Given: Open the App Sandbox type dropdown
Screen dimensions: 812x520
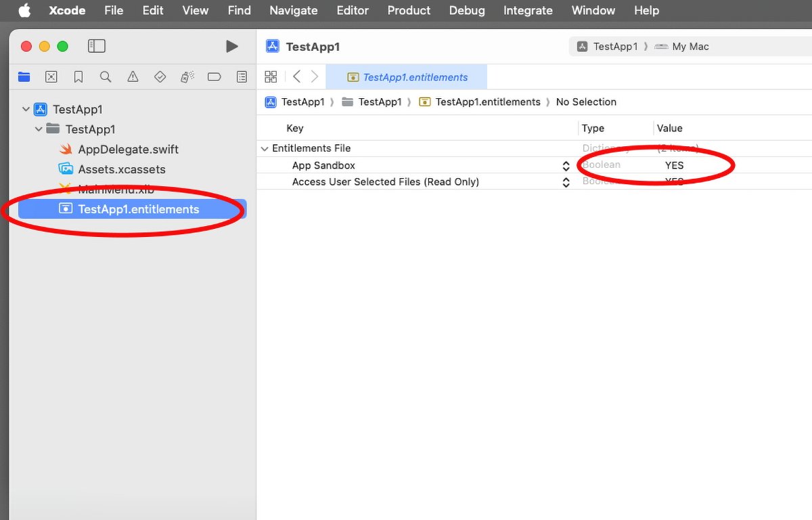Looking at the screenshot, I should click(x=566, y=165).
